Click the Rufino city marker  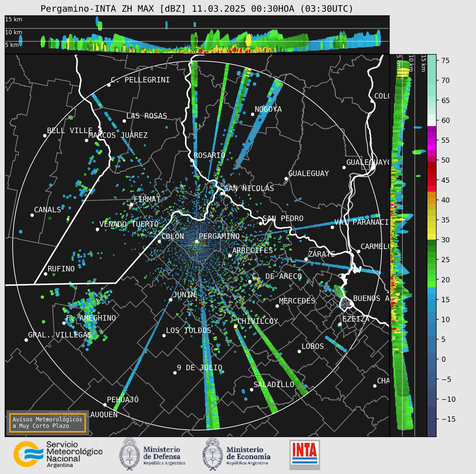point(45,274)
